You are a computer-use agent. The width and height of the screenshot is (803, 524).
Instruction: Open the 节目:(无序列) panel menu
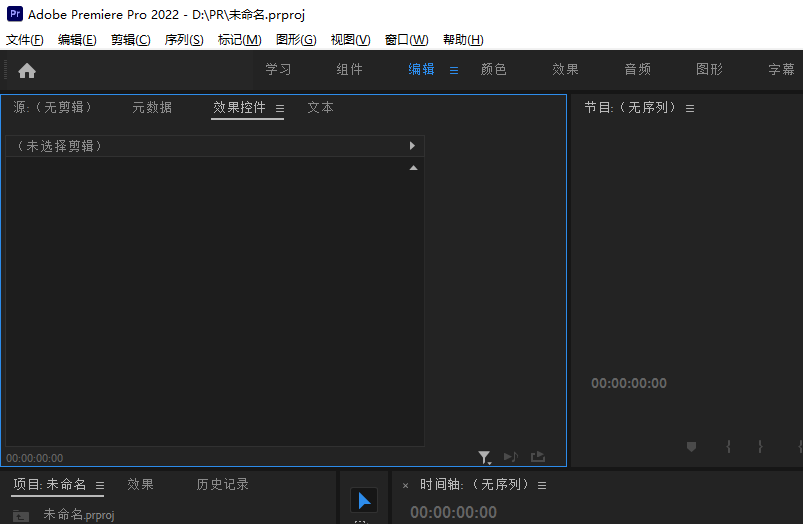coord(690,109)
